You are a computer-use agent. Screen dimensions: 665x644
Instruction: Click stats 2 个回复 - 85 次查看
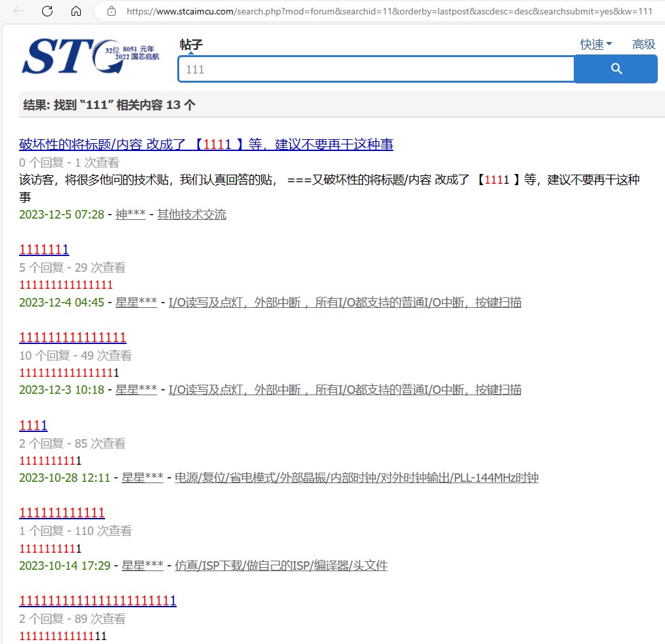(72, 443)
